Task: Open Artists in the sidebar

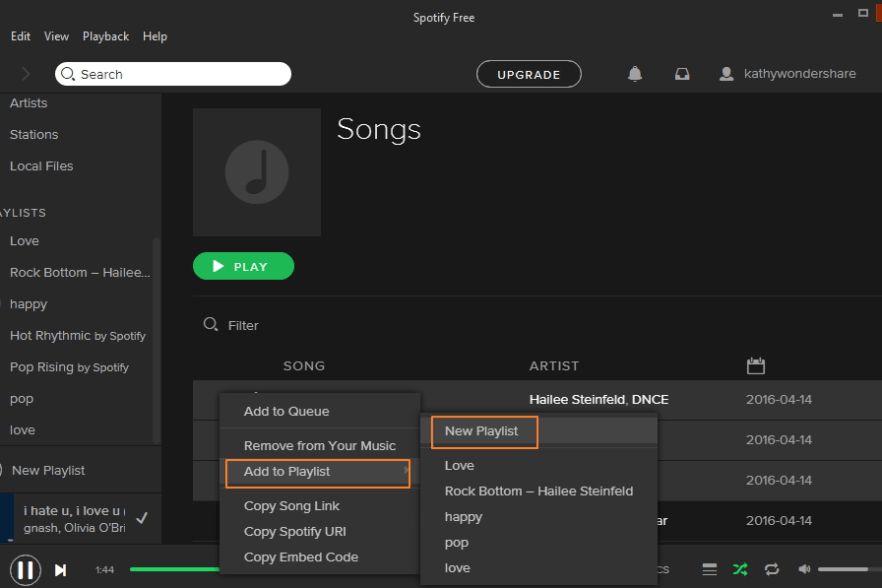Action: click(x=29, y=103)
